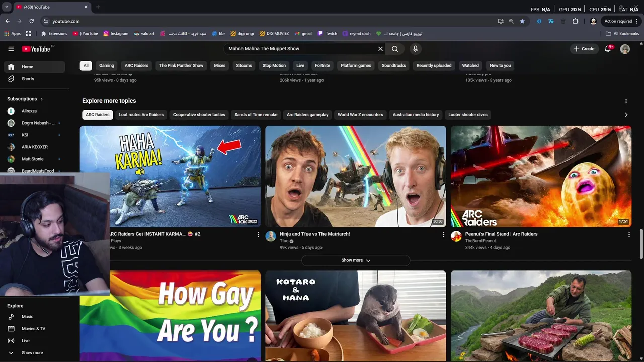Play the Kotaro & Hana otter thumbnail

click(356, 316)
